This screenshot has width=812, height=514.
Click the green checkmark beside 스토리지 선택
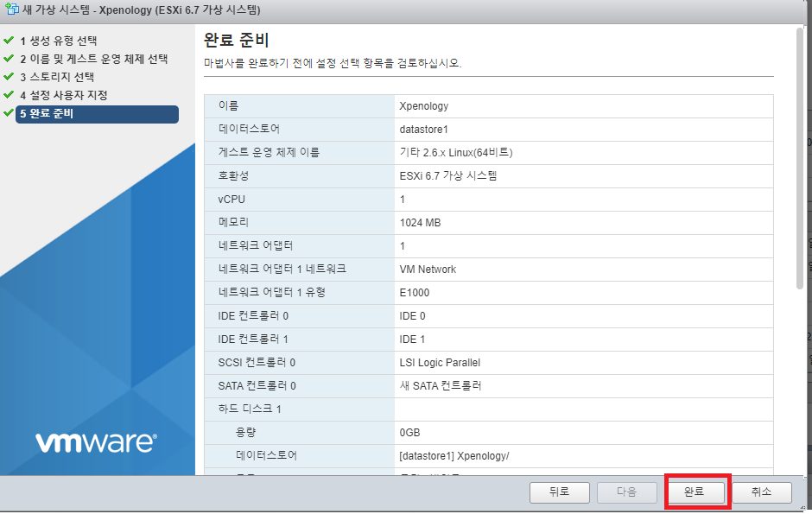point(9,77)
